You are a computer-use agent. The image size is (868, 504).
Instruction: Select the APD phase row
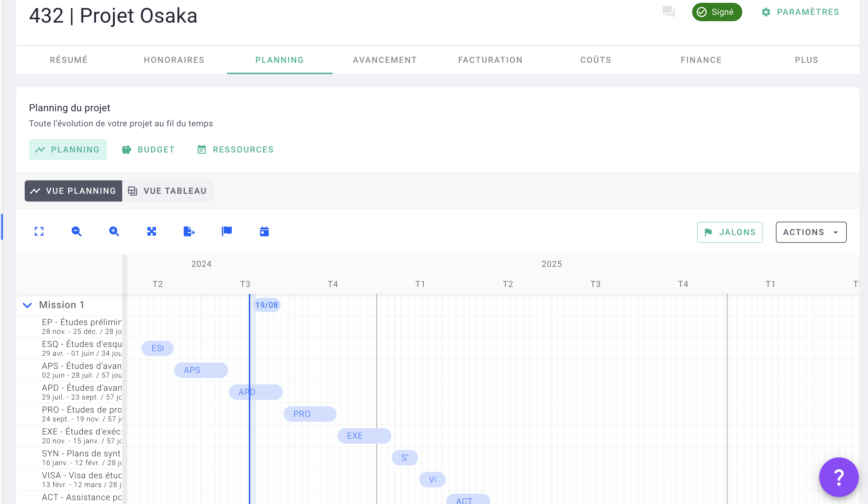tap(69, 392)
